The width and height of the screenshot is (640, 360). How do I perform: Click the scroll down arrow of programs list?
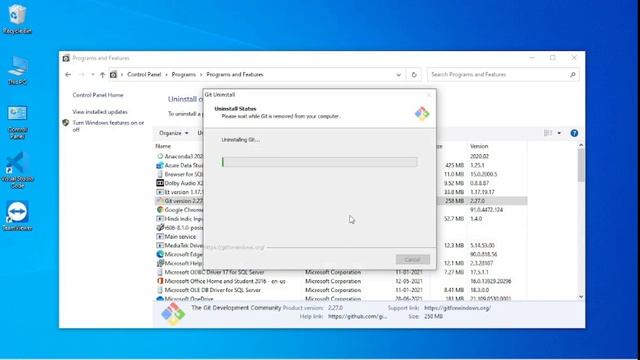[x=581, y=297]
